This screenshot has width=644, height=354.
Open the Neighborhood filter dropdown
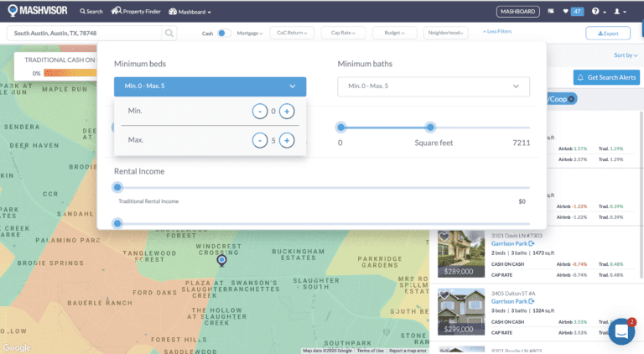point(445,34)
